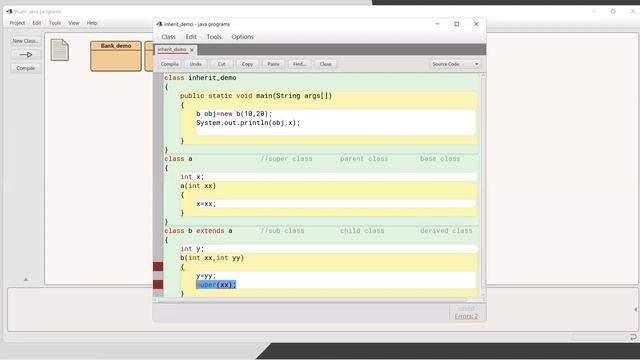Click the error marker beside opening brace line
Viewport: 640px width, 360px height.
[x=158, y=267]
